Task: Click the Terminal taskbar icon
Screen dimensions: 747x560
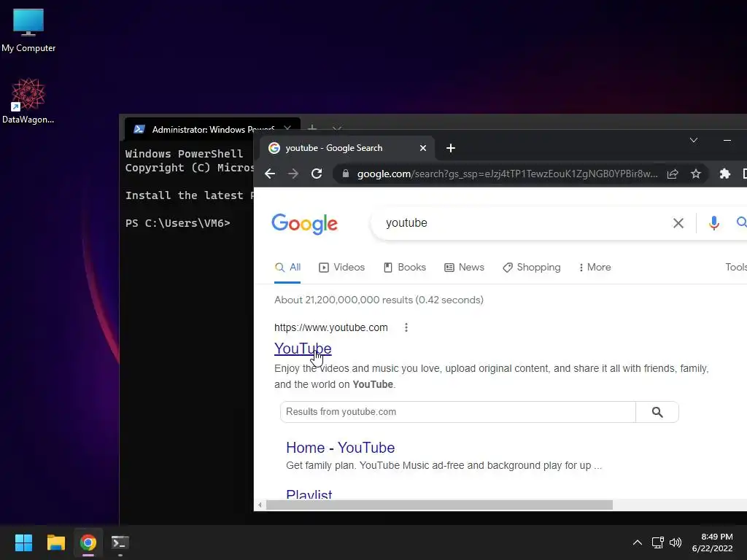Action: coord(120,542)
